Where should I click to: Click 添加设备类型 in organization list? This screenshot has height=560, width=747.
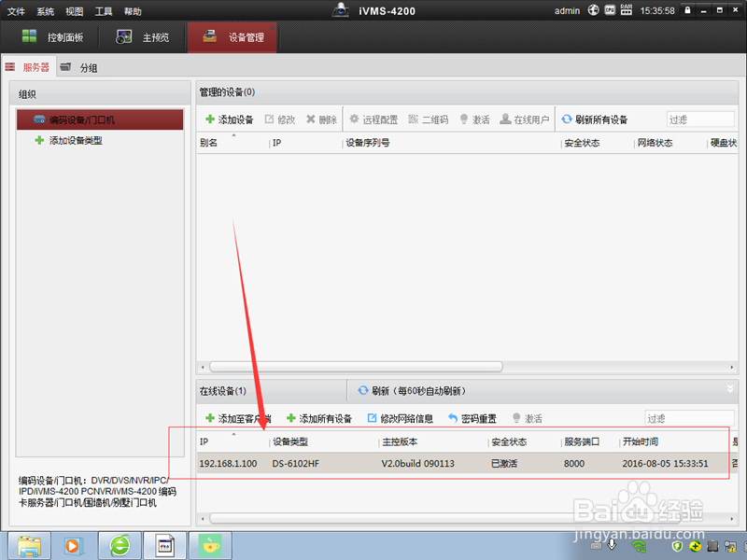coord(69,141)
